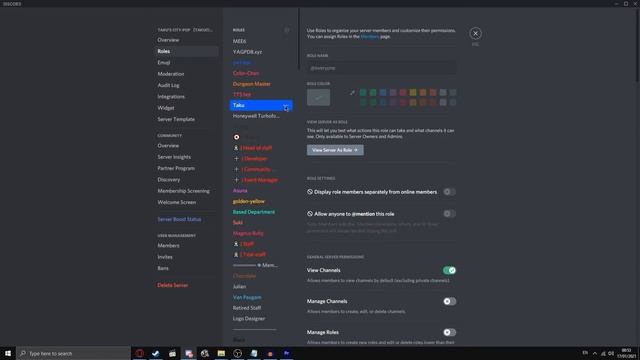Open the Audit Log page
640x360 pixels.
pyautogui.click(x=168, y=85)
